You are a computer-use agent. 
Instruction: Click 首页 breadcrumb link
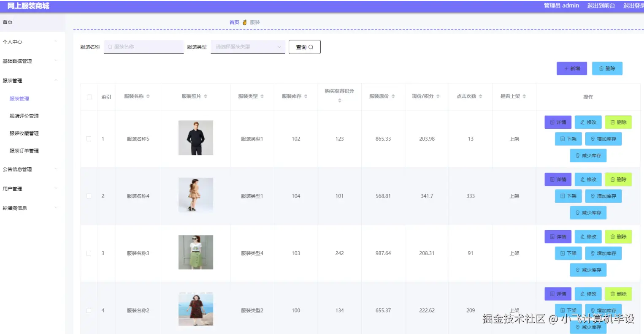[x=234, y=22]
